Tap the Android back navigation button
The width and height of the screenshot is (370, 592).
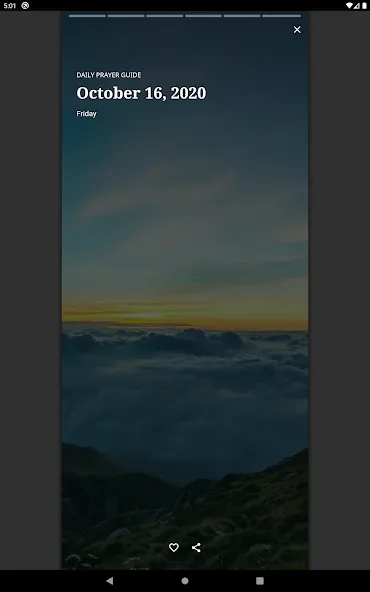[x=109, y=581]
